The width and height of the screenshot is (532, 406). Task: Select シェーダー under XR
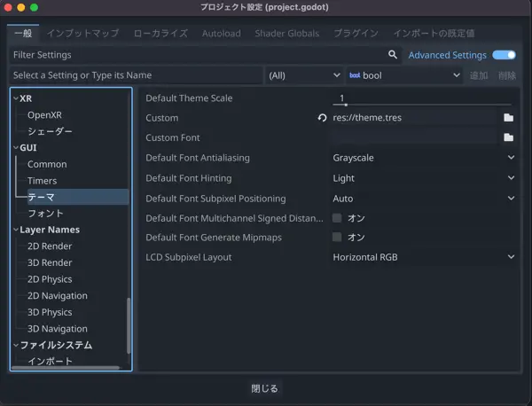point(50,131)
